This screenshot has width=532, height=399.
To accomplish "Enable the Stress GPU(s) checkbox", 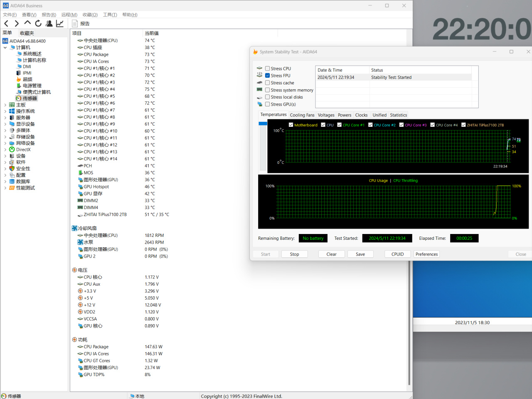I will [268, 104].
